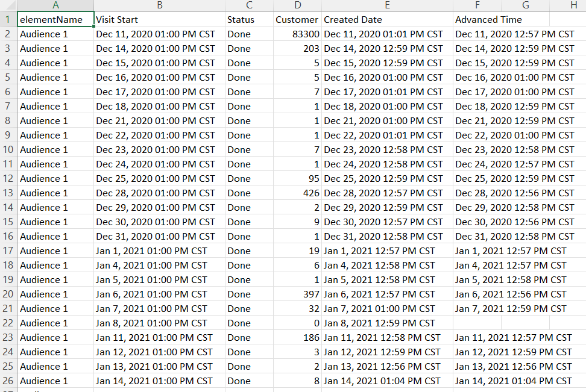Select the column H header

(x=573, y=5)
